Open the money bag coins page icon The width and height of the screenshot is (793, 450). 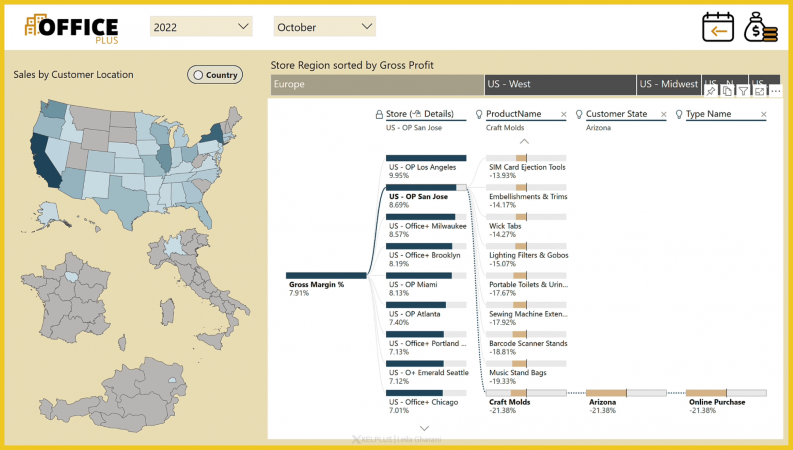pos(759,28)
